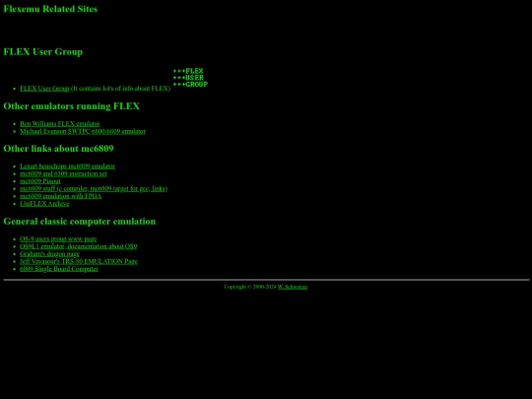Image resolution: width=532 pixels, height=399 pixels.
Task: Follow mc6809 emulation with FPGA link
Action: click(60, 196)
